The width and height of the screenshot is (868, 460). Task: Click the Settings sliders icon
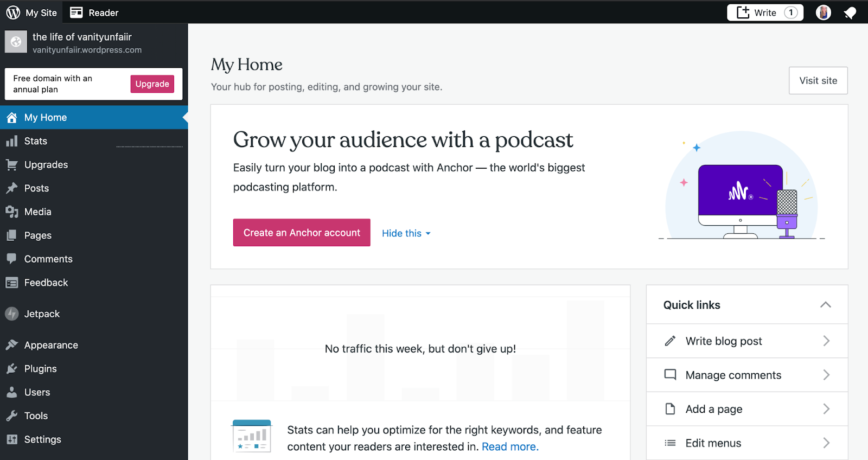12,439
